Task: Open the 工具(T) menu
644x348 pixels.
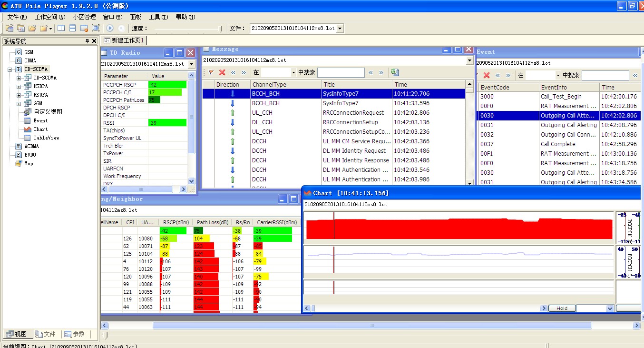Action: [x=158, y=17]
